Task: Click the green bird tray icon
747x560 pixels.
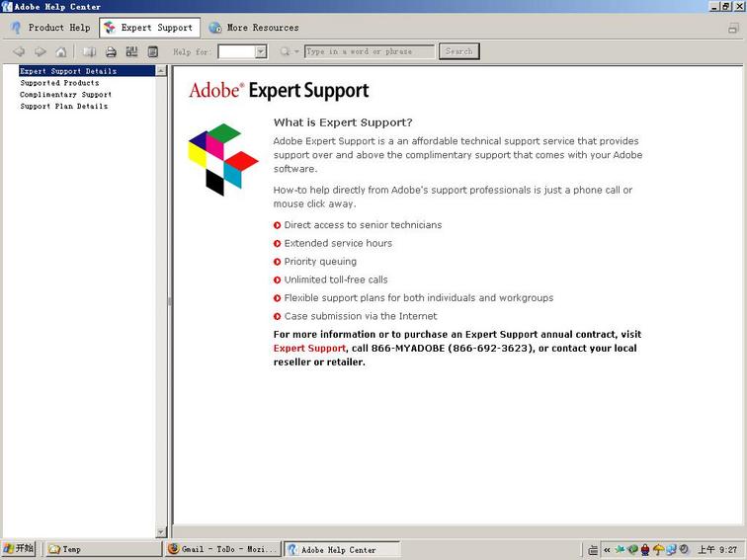Action: click(620, 549)
